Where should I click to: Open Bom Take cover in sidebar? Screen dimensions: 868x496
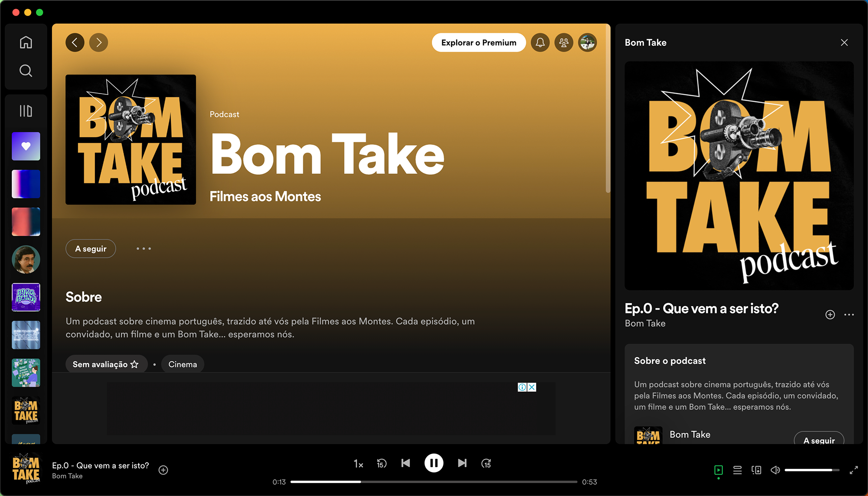click(26, 411)
